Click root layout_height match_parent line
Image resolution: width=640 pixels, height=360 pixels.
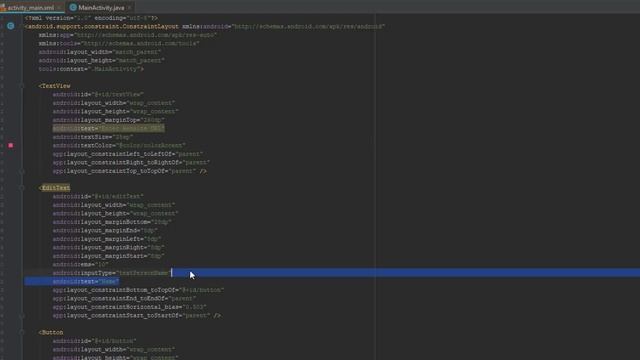click(x=101, y=60)
